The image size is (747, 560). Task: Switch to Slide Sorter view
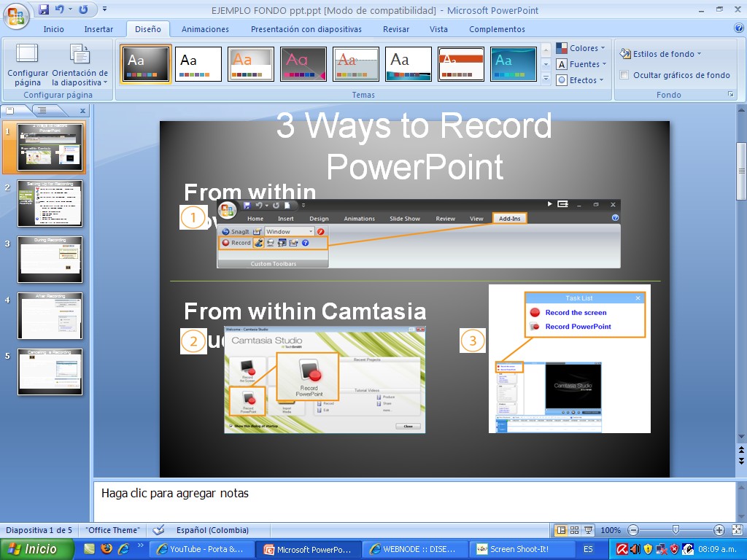point(575,530)
